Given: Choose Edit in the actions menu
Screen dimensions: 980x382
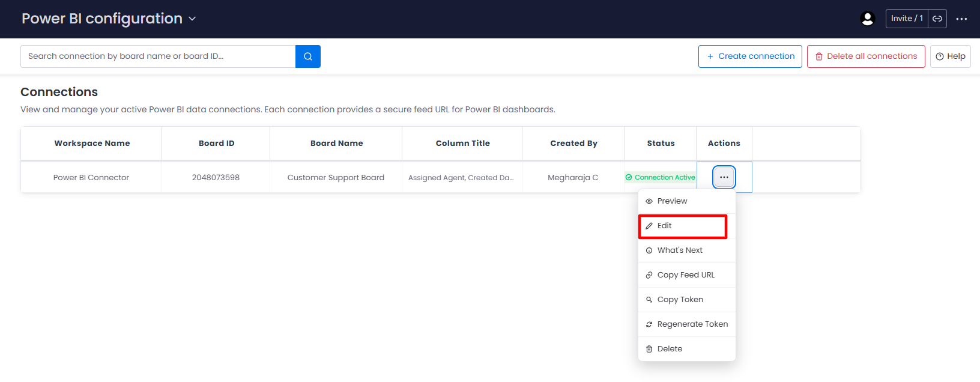Looking at the screenshot, I should [x=687, y=226].
